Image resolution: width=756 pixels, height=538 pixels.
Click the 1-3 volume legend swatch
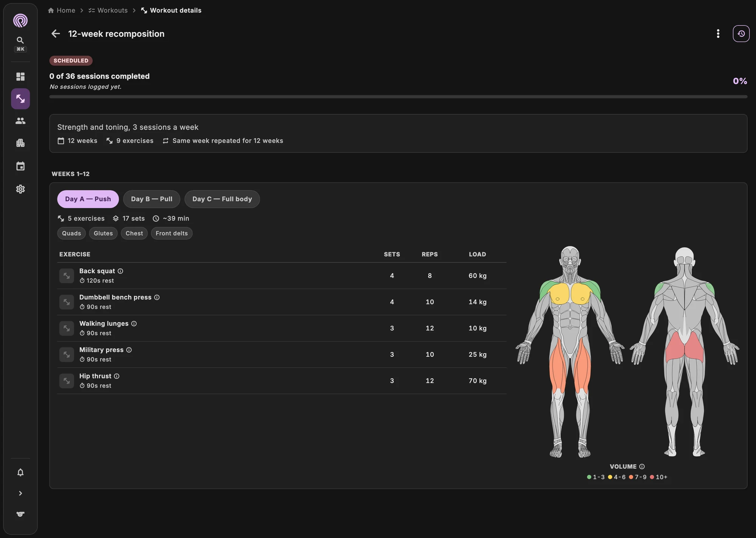[x=589, y=477]
